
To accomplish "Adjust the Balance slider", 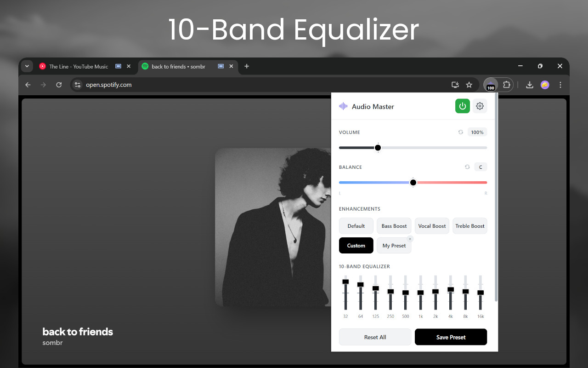I will [x=413, y=182].
